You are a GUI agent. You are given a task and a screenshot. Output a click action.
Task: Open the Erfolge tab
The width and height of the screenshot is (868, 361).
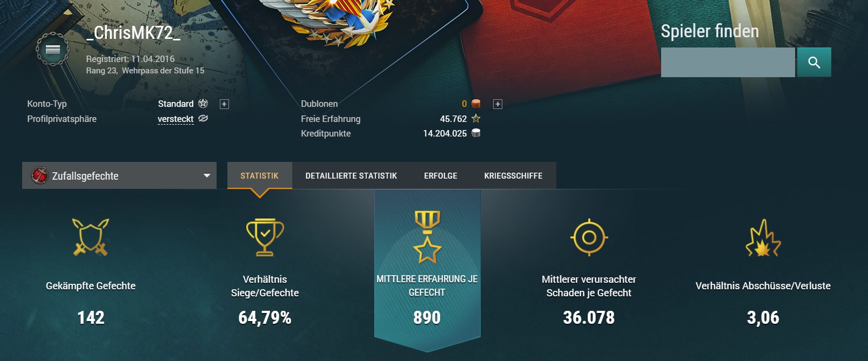[x=441, y=175]
